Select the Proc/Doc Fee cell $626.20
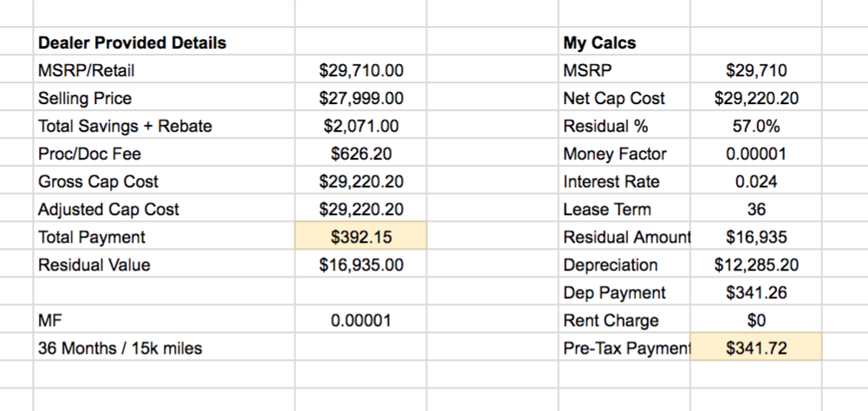This screenshot has width=868, height=411. 361,153
